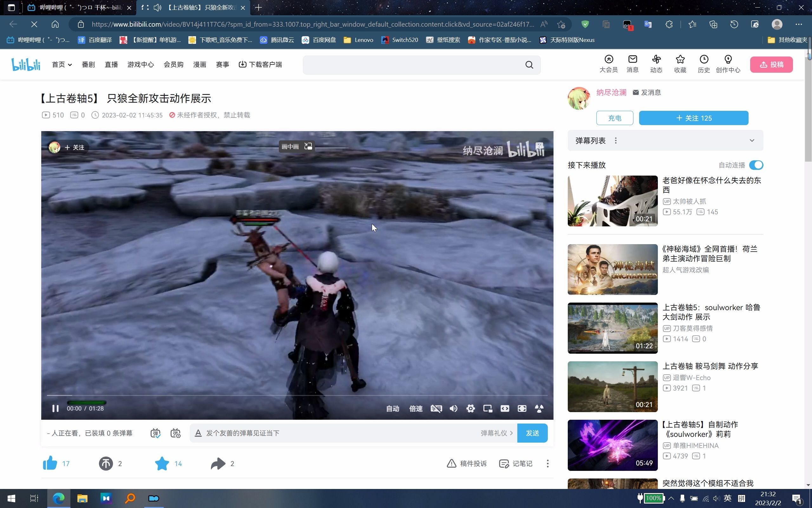Open soulworker 哈鲁大剑动作 video thumbnail
Viewport: 812px width, 508px height.
tap(612, 328)
